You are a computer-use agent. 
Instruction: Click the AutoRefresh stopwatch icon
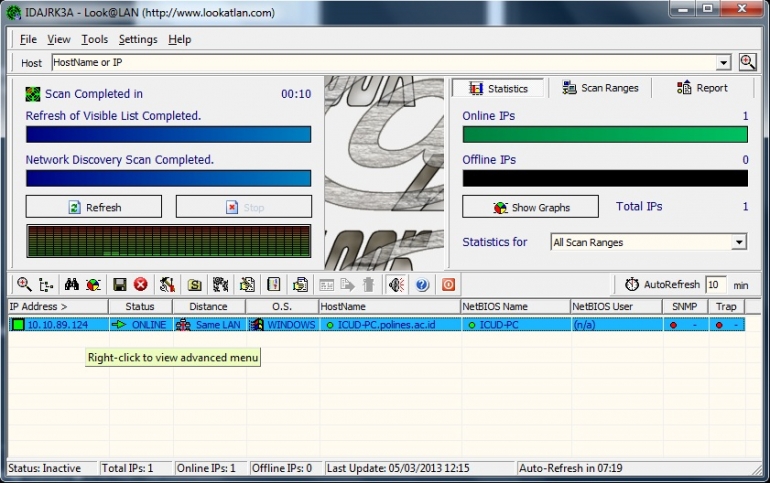[632, 284]
